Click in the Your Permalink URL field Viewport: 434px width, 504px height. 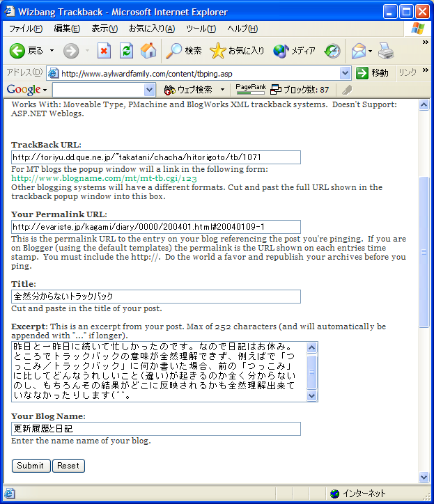pos(156,227)
